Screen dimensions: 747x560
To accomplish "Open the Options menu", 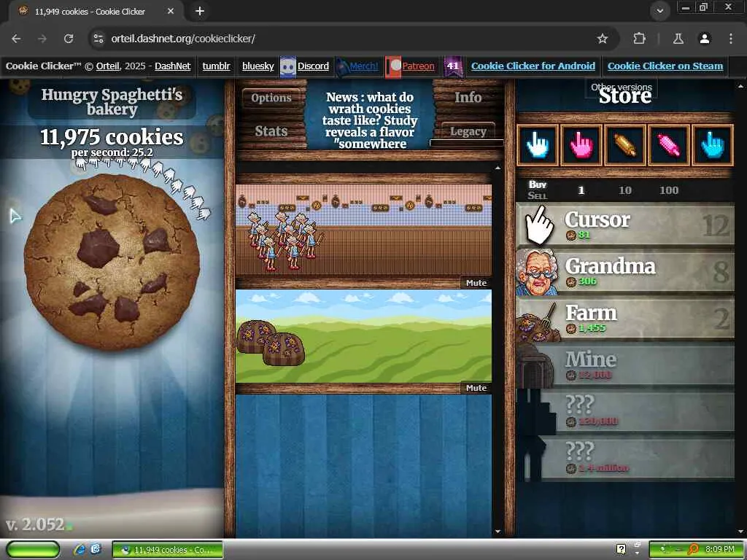I will [271, 98].
